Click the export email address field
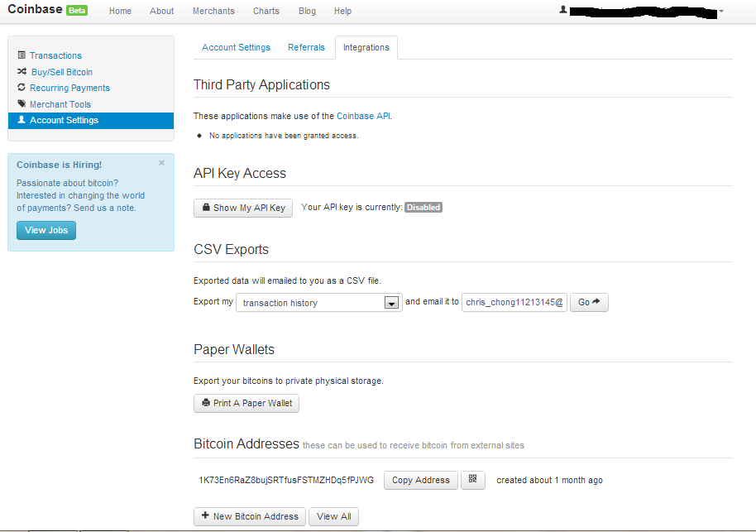Screen dimensions: 756x532 click(x=514, y=303)
